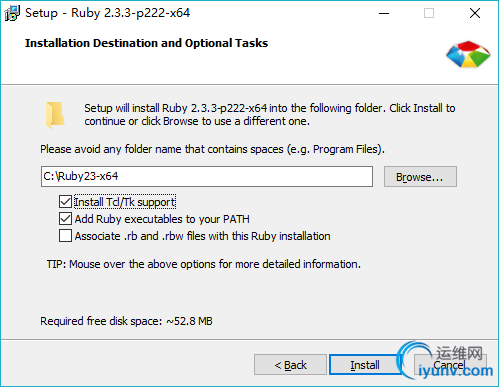Click the Install Tcl/Tk support label text
This screenshot has width=499, height=387.
[125, 202]
